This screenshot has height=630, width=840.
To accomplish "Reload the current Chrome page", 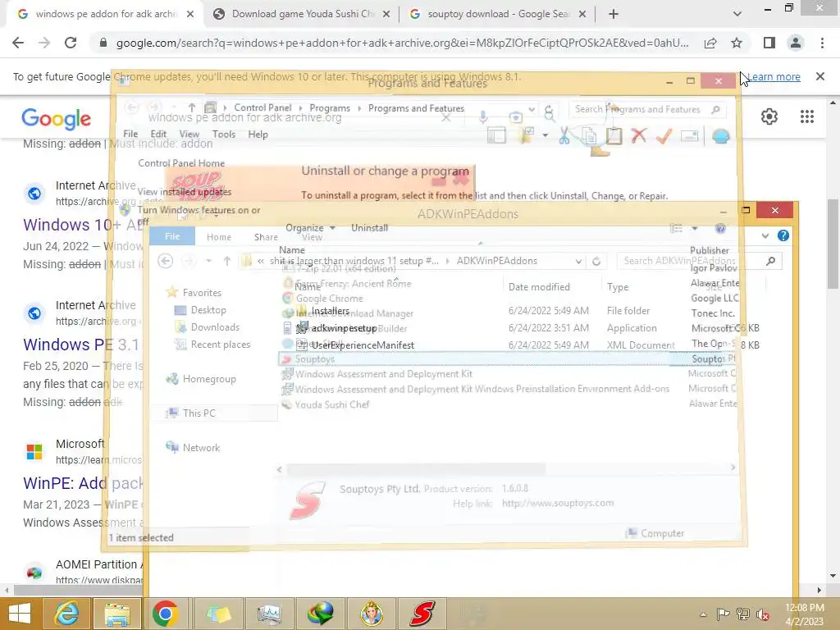I will coord(71,43).
